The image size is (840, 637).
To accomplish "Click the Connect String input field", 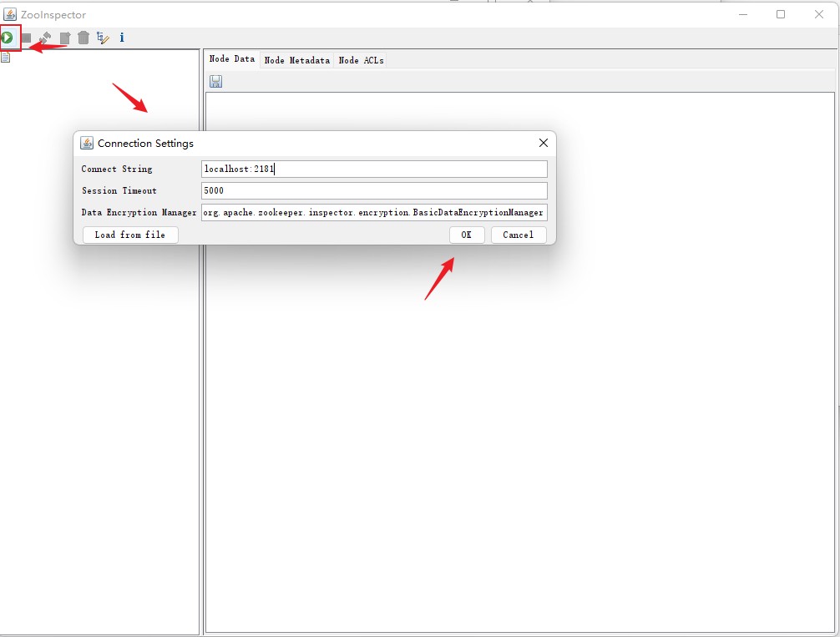I will click(374, 169).
